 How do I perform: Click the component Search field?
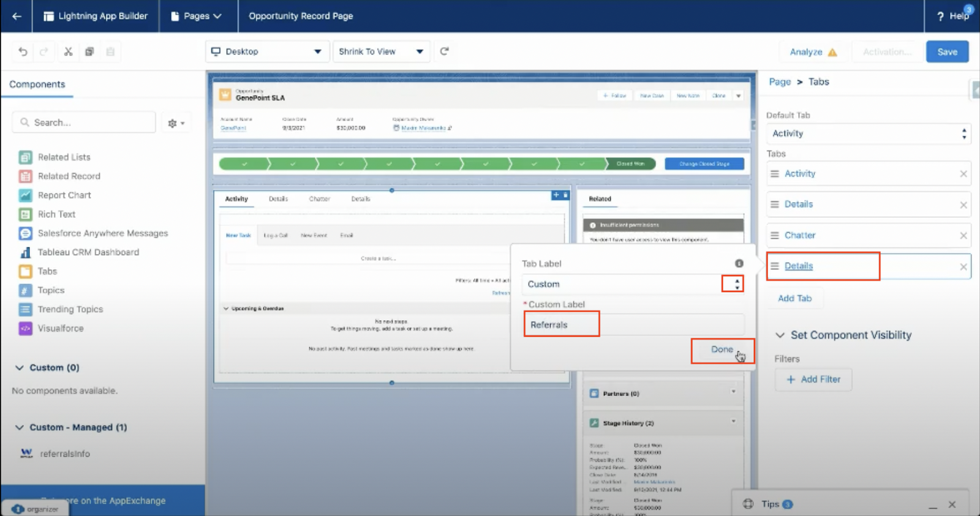coord(84,122)
